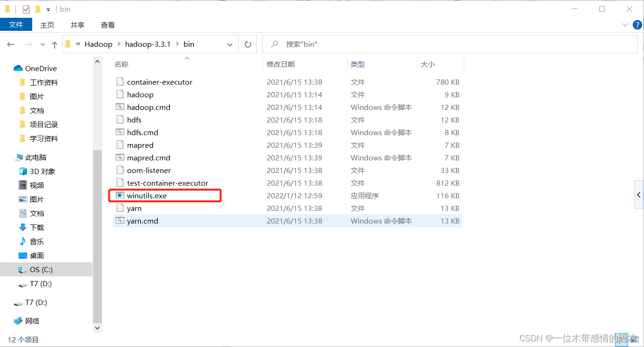Open OneDrive in the navigation pane
Viewport: 644px width, 347px height.
tap(41, 68)
